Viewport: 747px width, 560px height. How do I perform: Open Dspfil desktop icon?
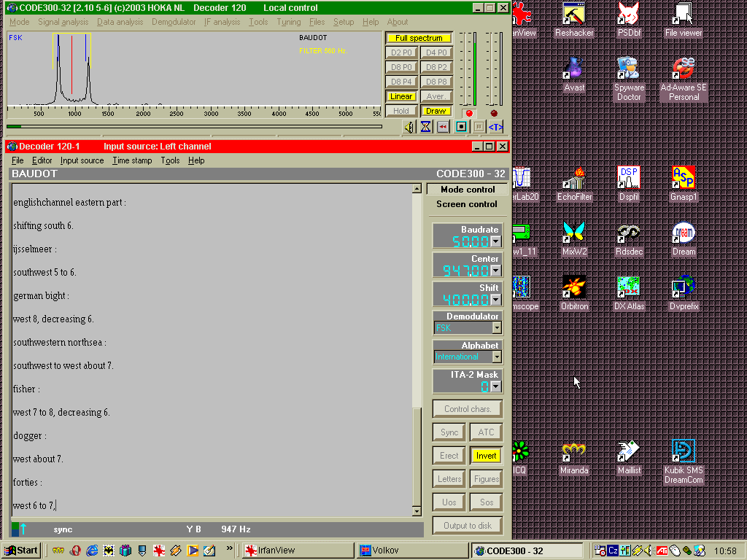pos(629,184)
